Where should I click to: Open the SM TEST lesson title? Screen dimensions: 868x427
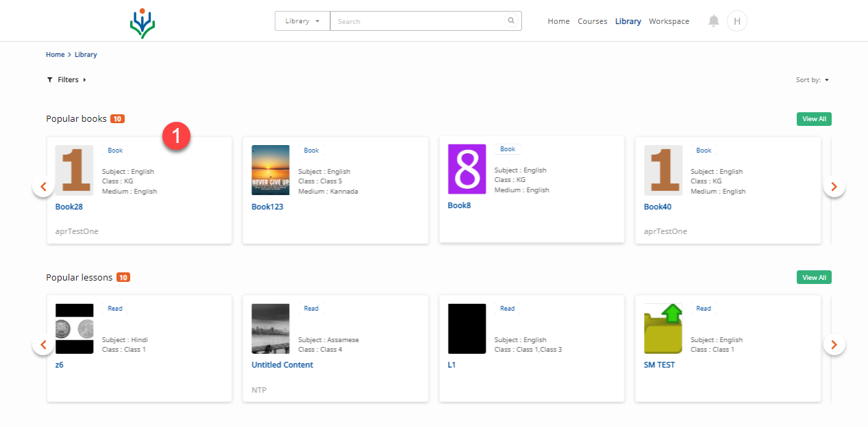(x=659, y=365)
